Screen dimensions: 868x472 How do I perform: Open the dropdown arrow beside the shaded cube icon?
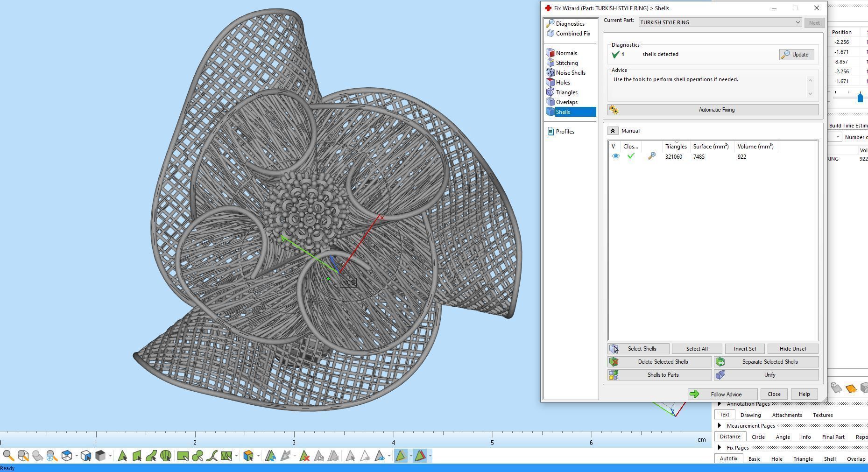tap(110, 456)
